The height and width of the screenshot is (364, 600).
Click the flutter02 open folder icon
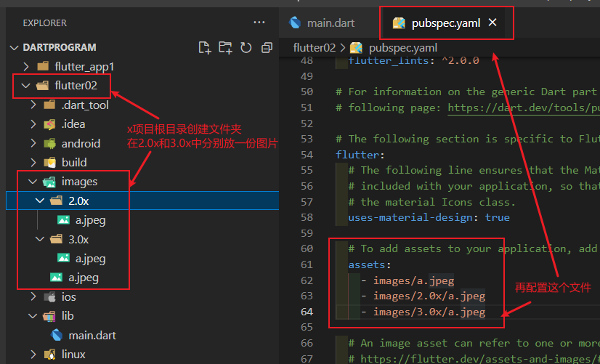tap(42, 85)
